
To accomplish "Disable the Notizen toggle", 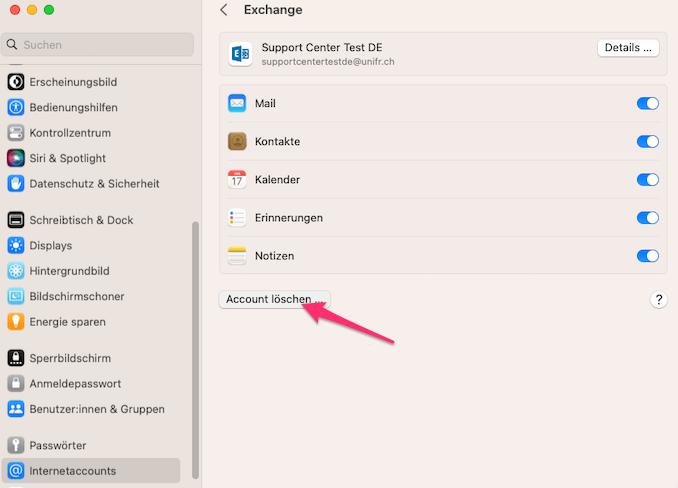I will 647,256.
